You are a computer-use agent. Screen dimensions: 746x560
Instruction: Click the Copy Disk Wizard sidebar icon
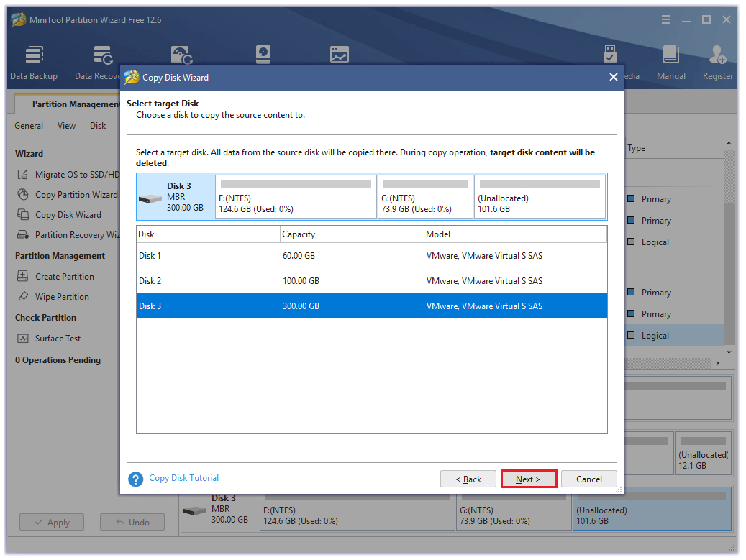[22, 214]
